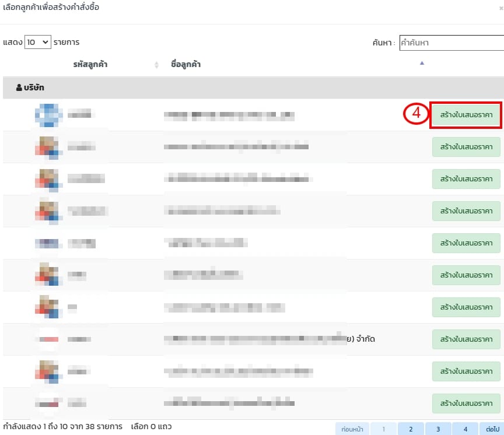Click the sort arrow in the last column header
This screenshot has width=504, height=435.
pos(422,63)
